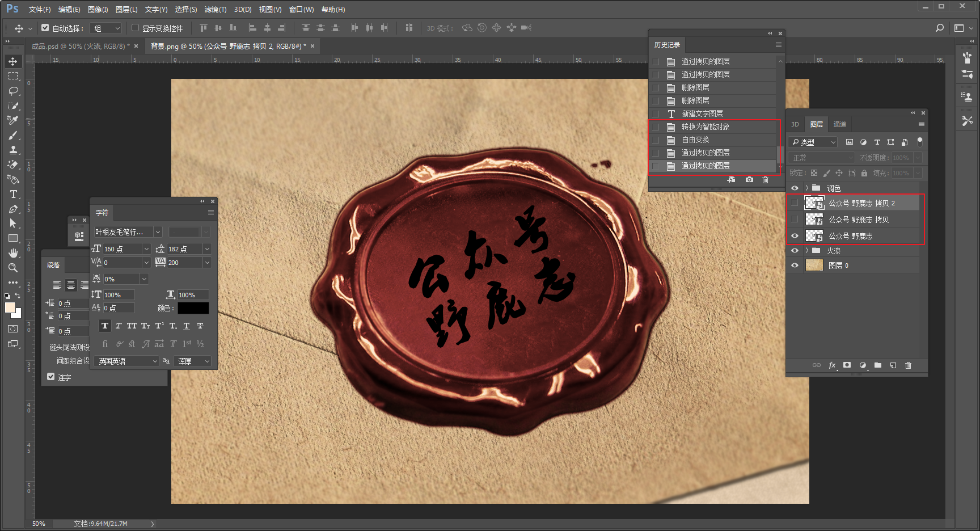980x531 pixels.
Task: Hide the 图层 0 layer
Action: click(x=795, y=265)
